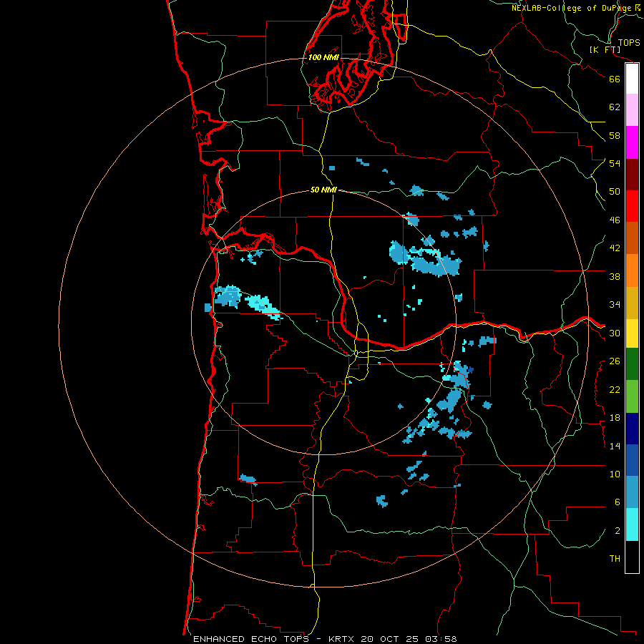644x644 pixels.
Task: Click the "50 NMI" range ring label
Action: [x=323, y=190]
